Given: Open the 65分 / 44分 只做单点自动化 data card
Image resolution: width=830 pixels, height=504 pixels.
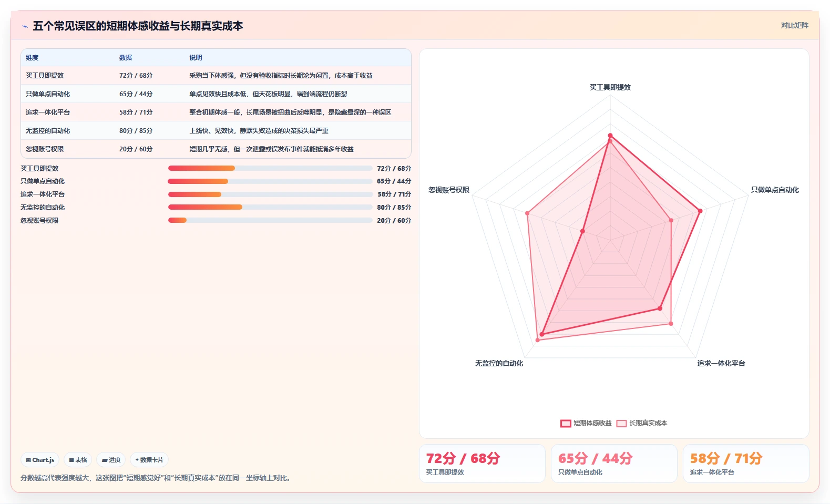Looking at the screenshot, I should [614, 464].
